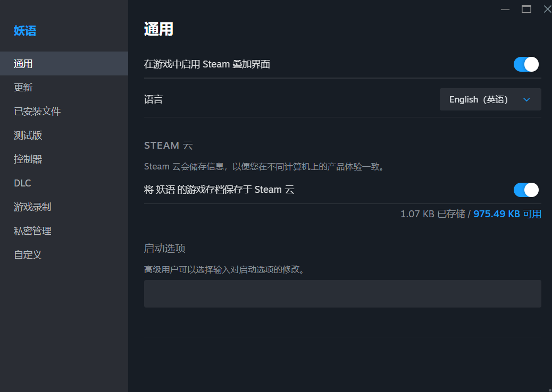Toggle Steam 云 save sync for 妖语
552x392 pixels.
click(526, 190)
